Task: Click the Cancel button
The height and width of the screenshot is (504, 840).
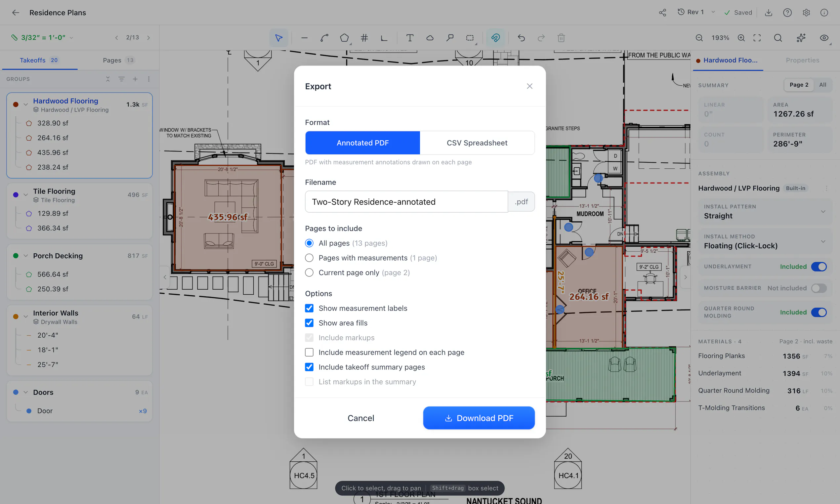Action: pos(360,418)
